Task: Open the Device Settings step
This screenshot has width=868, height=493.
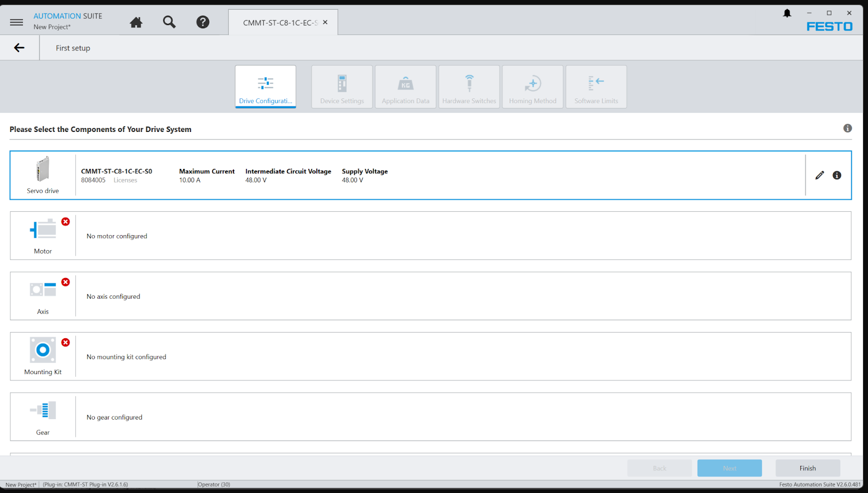Action: coord(342,87)
